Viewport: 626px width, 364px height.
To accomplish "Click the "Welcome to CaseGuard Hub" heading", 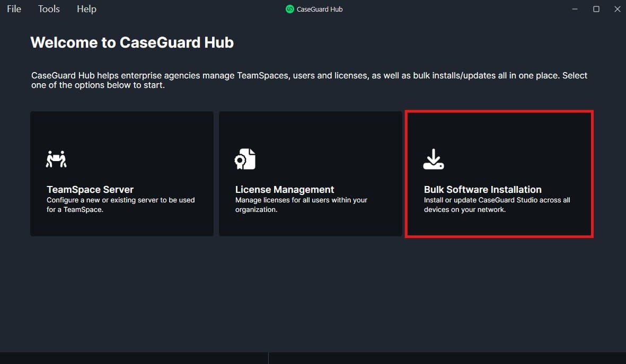I will coord(132,42).
